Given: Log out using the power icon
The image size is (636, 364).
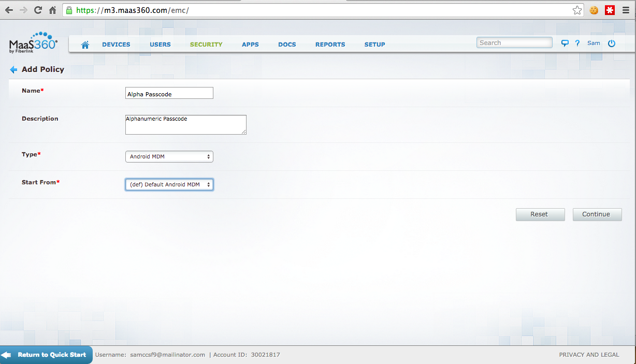Looking at the screenshot, I should pyautogui.click(x=612, y=43).
